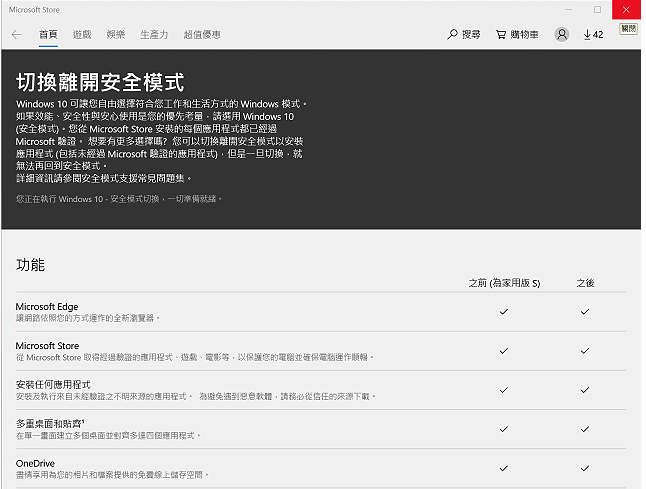Click Microsoft Store checkmark under 之後 column
Image resolution: width=646 pixels, height=489 pixels.
click(x=585, y=351)
